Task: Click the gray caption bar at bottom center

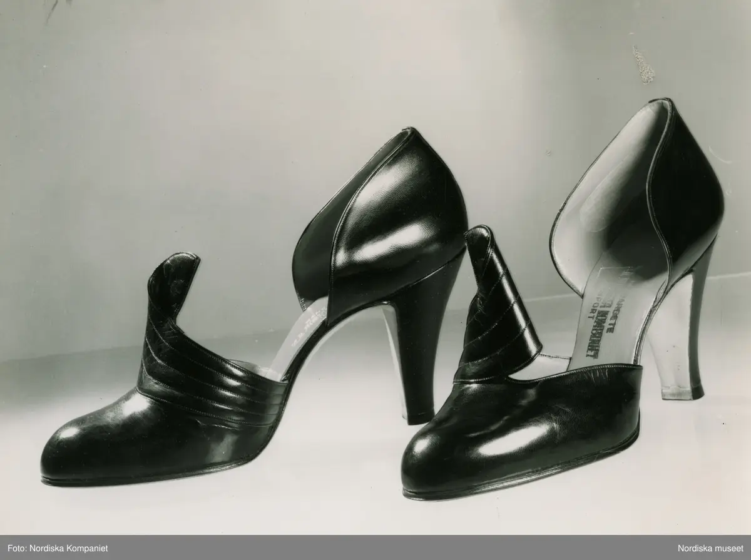Action: point(375,548)
